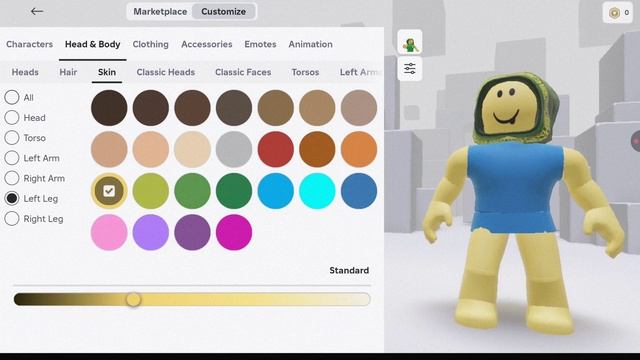
Task: Select the Left Arm radio button
Action: click(12, 158)
